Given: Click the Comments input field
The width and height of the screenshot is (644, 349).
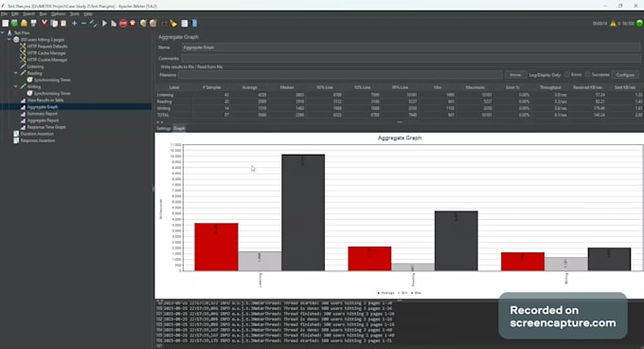Looking at the screenshot, I should tap(411, 59).
